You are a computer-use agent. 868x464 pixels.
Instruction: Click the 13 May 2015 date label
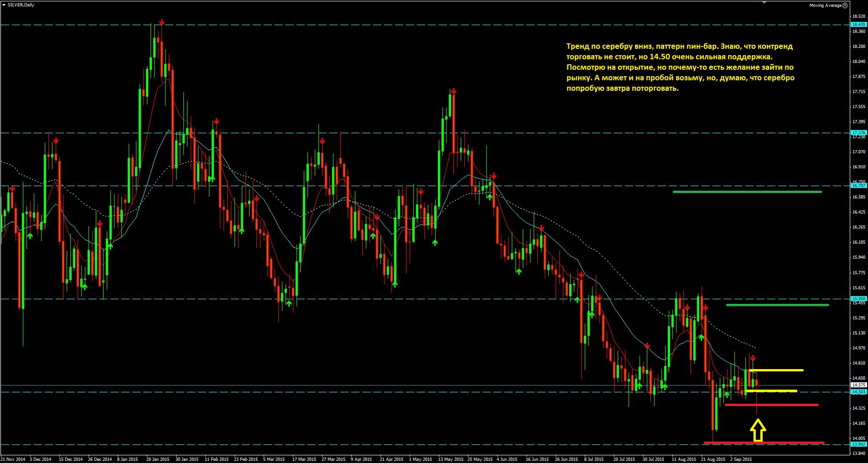[451, 459]
